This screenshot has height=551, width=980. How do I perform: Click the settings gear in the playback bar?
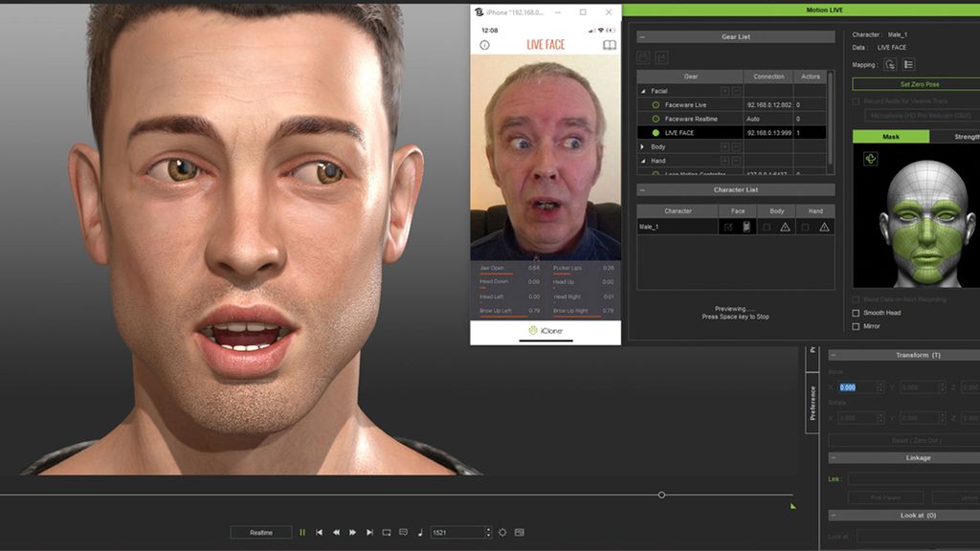click(502, 532)
